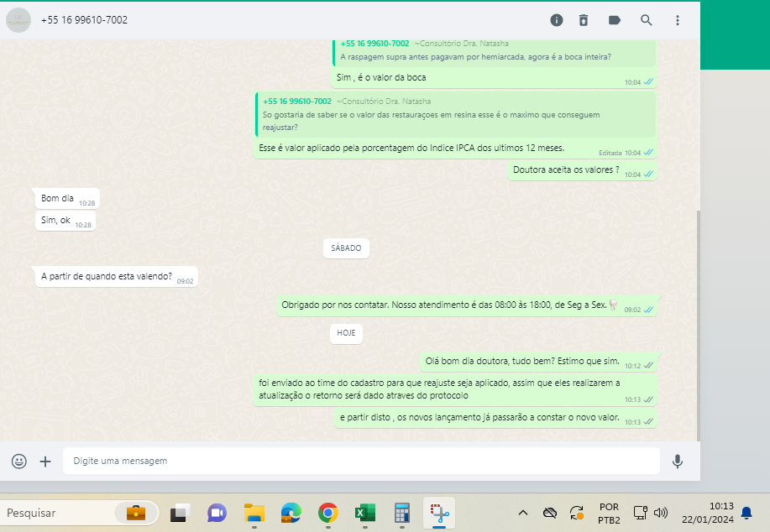770x532 pixels.
Task: Click the 'SÁBADO' date label
Action: (346, 248)
